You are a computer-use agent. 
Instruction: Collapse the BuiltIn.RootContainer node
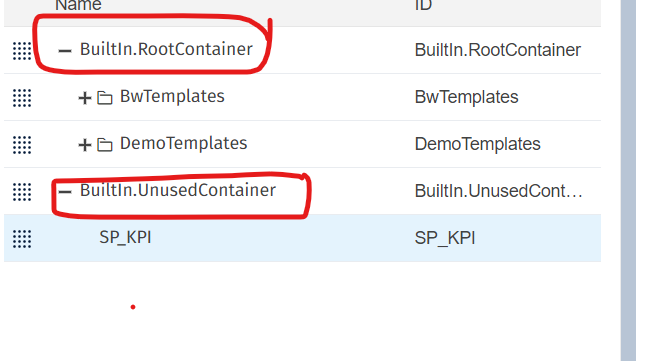tap(65, 51)
